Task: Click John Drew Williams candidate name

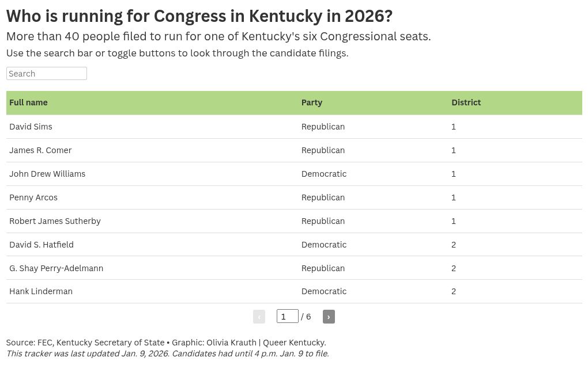Action: 47,174
